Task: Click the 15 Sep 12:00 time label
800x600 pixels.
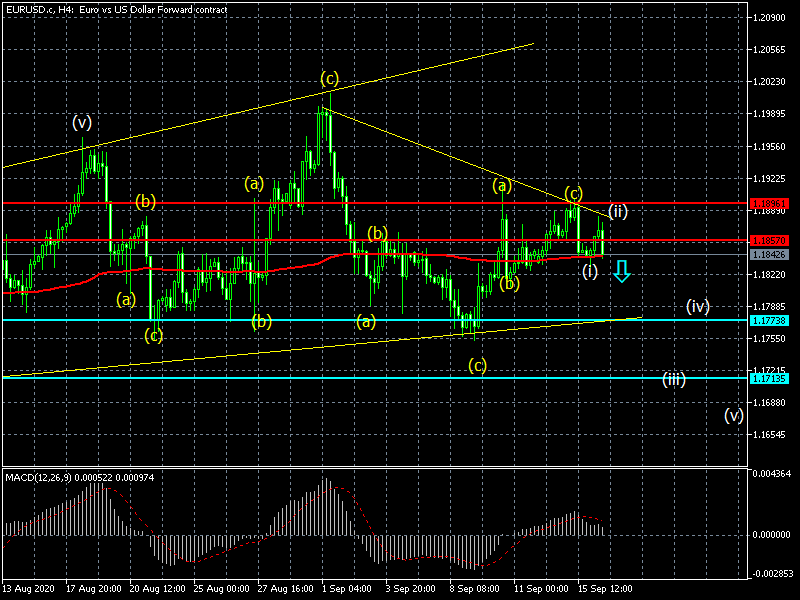Action: [605, 589]
